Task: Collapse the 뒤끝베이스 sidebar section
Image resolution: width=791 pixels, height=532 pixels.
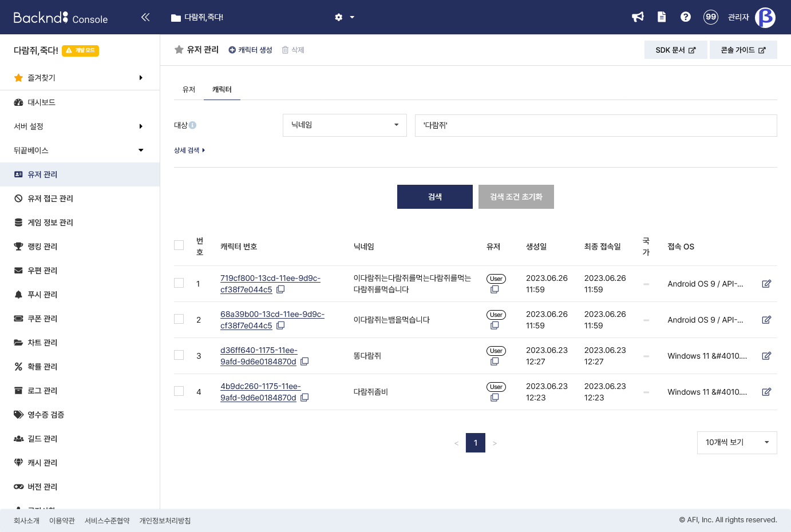Action: (80, 150)
